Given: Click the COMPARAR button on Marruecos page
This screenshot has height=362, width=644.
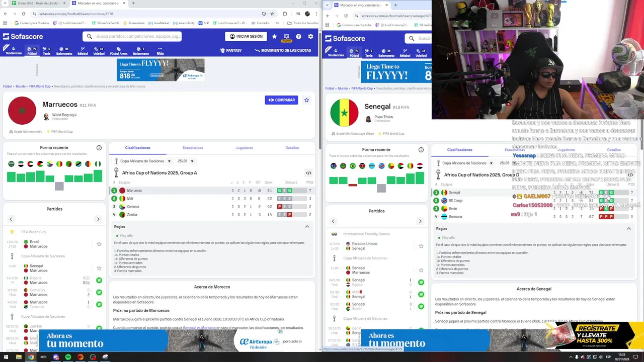Looking at the screenshot, I should 281,100.
